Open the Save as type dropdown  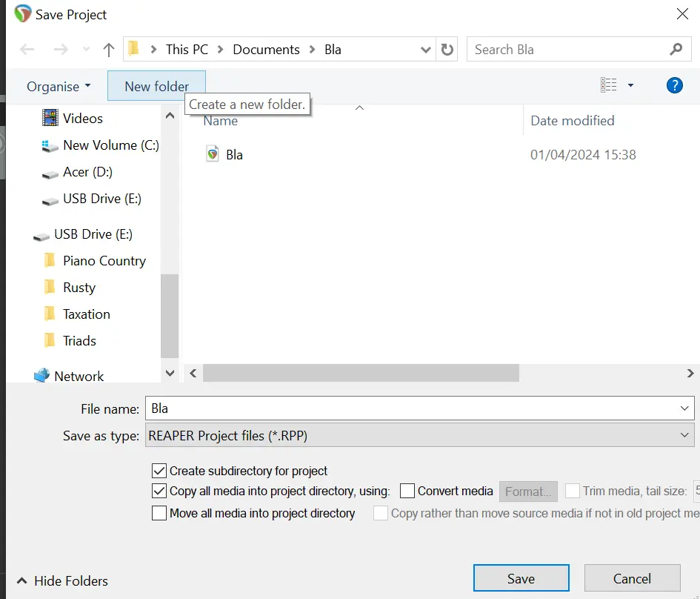419,436
